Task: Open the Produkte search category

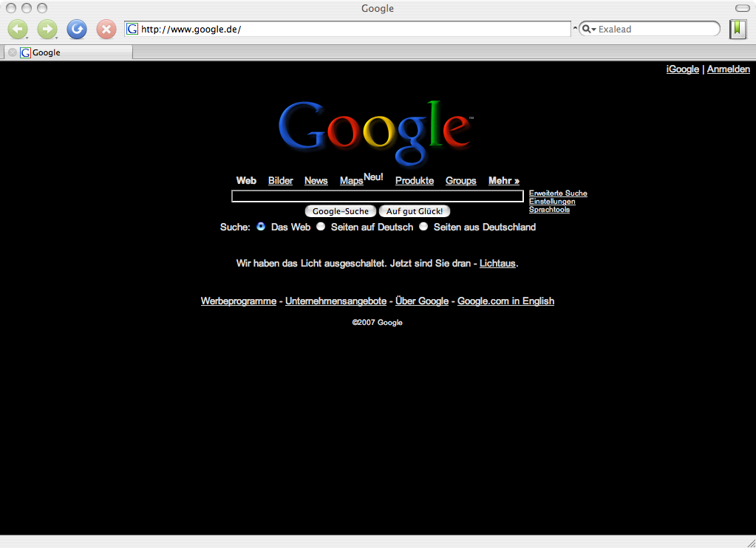Action: point(415,181)
